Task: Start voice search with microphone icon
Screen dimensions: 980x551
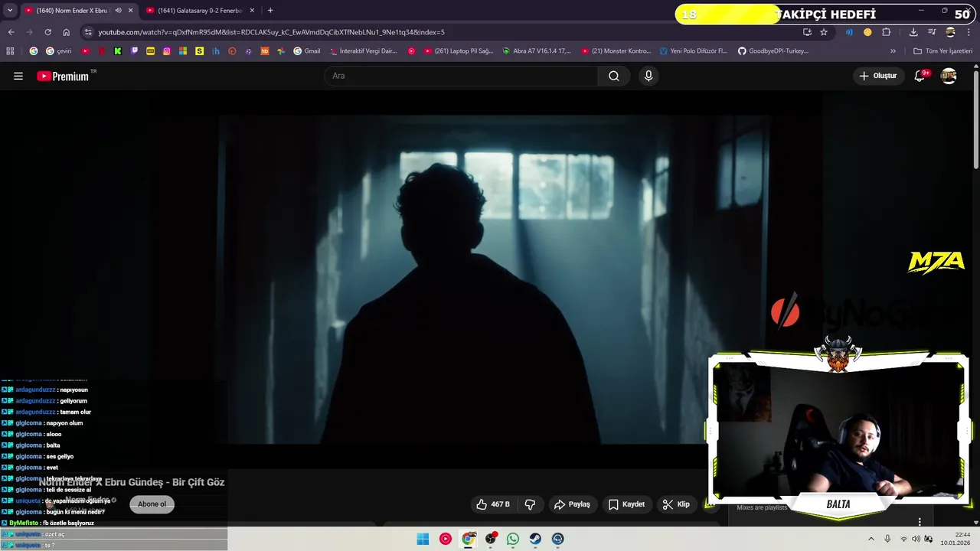Action: 648,76
